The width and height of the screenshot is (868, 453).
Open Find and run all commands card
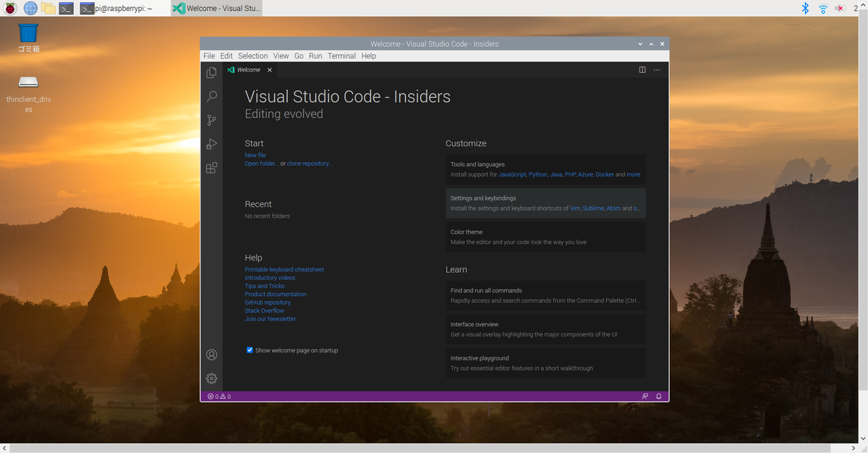545,295
